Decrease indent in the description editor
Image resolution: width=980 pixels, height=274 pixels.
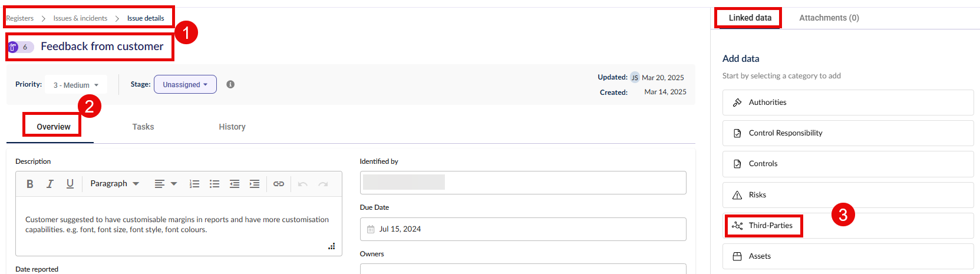[x=235, y=184]
